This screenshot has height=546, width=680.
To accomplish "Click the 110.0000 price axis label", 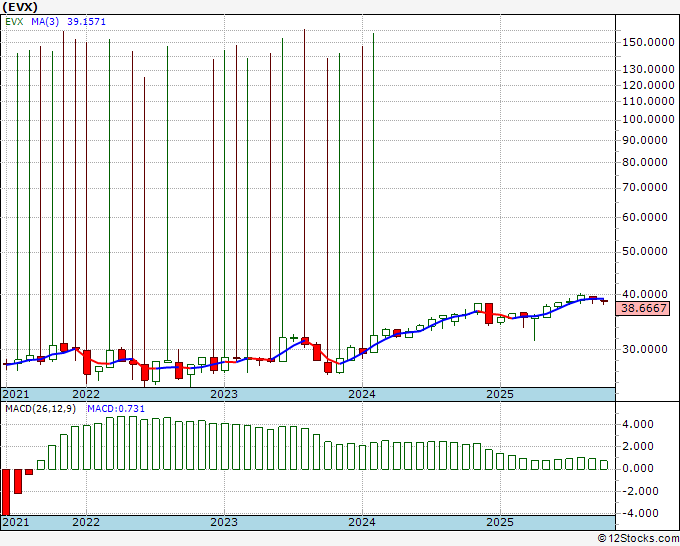I will point(648,101).
